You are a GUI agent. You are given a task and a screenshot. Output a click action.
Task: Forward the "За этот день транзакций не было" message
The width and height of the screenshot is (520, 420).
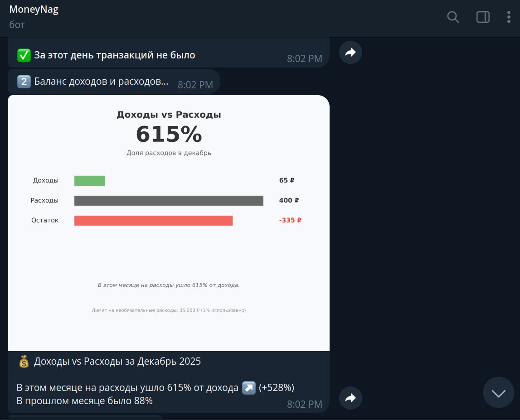point(350,53)
